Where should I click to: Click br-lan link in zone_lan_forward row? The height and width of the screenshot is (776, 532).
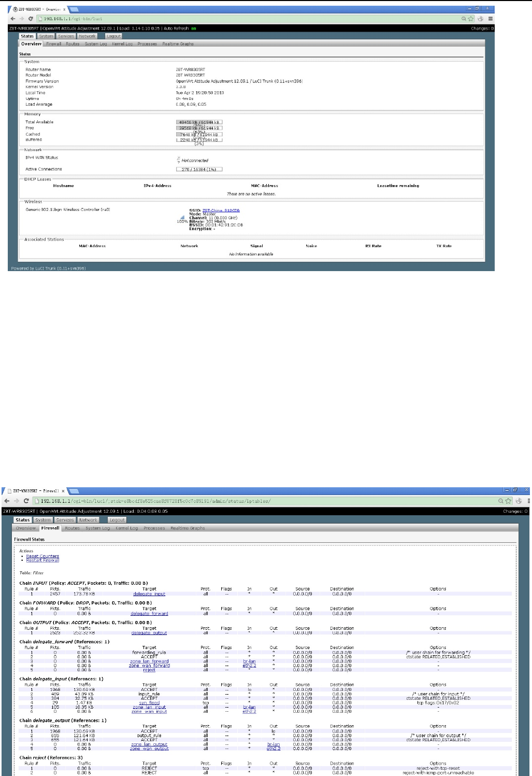[x=249, y=661]
